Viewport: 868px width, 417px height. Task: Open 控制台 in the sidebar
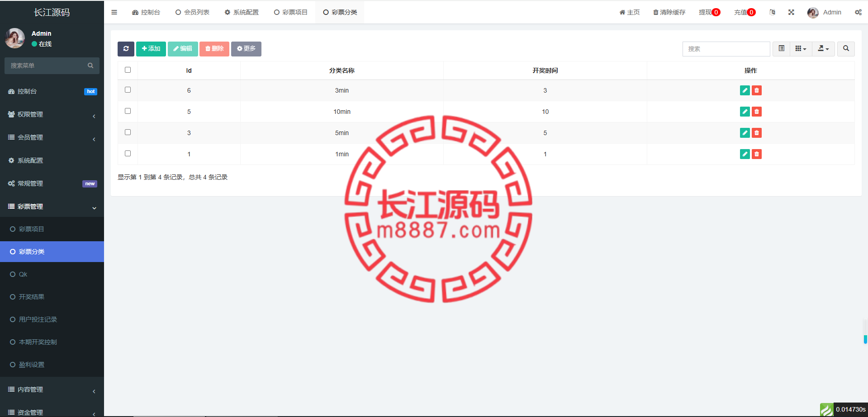point(52,92)
